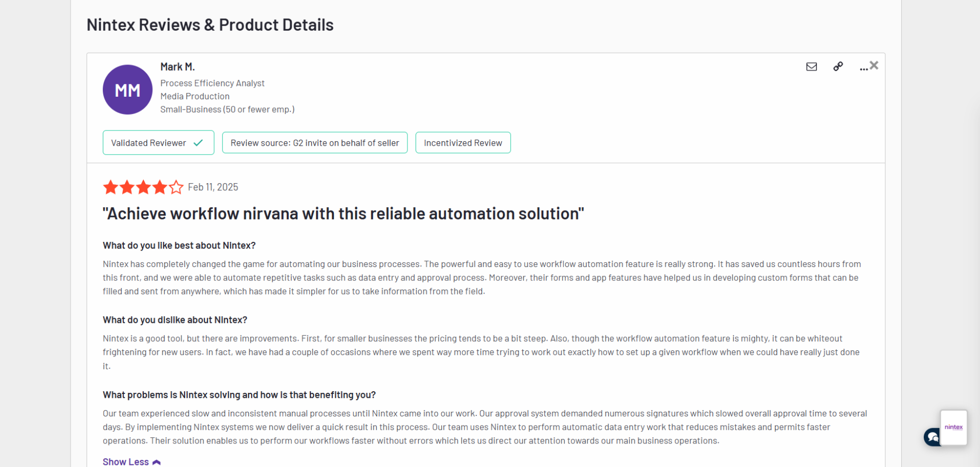The height and width of the screenshot is (467, 980).
Task: Open reviewer name Mark M.
Action: (x=177, y=66)
